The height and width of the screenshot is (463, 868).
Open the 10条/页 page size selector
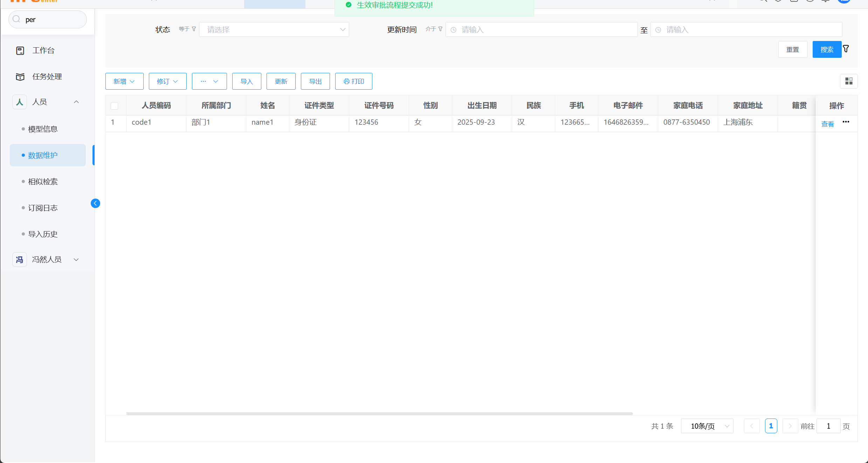point(707,426)
